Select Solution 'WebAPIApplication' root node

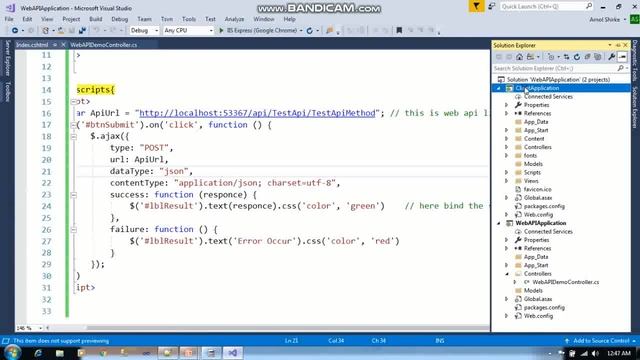pyautogui.click(x=558, y=80)
